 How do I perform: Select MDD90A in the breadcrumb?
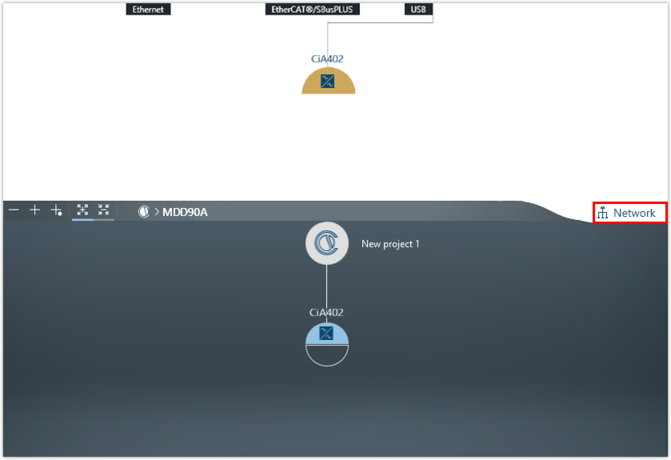[185, 212]
